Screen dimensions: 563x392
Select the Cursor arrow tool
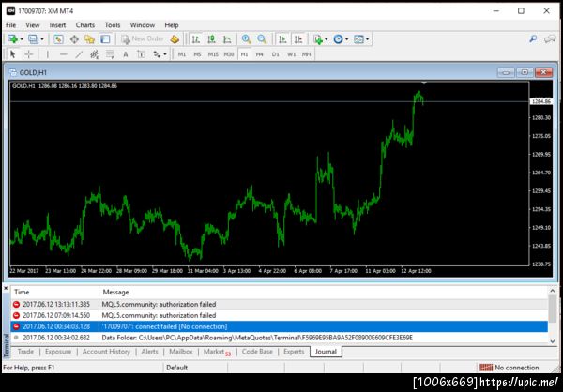pos(13,54)
